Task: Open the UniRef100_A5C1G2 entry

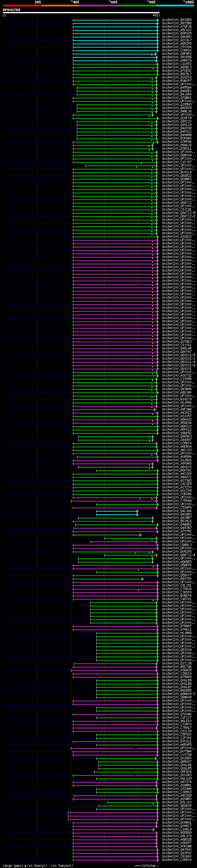Action: pyautogui.click(x=176, y=30)
